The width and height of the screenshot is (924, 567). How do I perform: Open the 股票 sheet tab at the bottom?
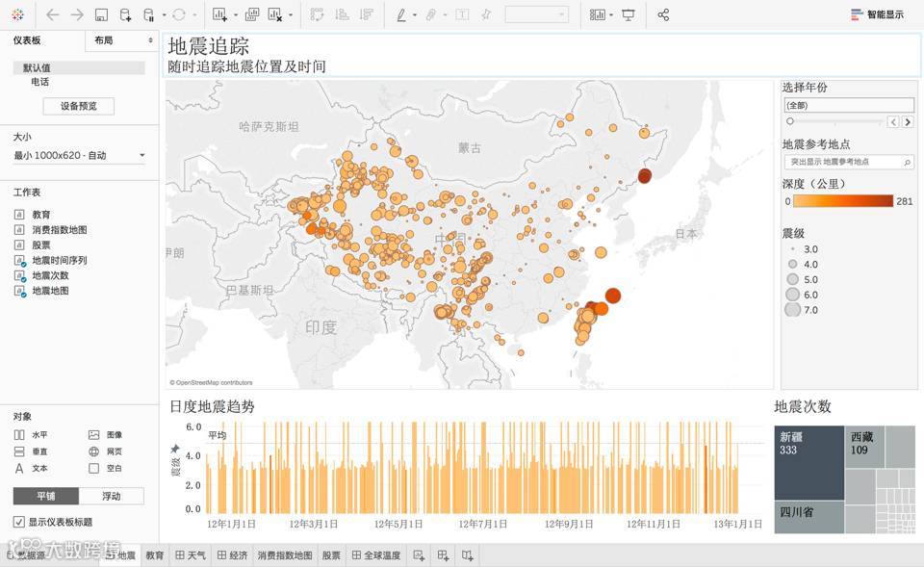pos(331,555)
